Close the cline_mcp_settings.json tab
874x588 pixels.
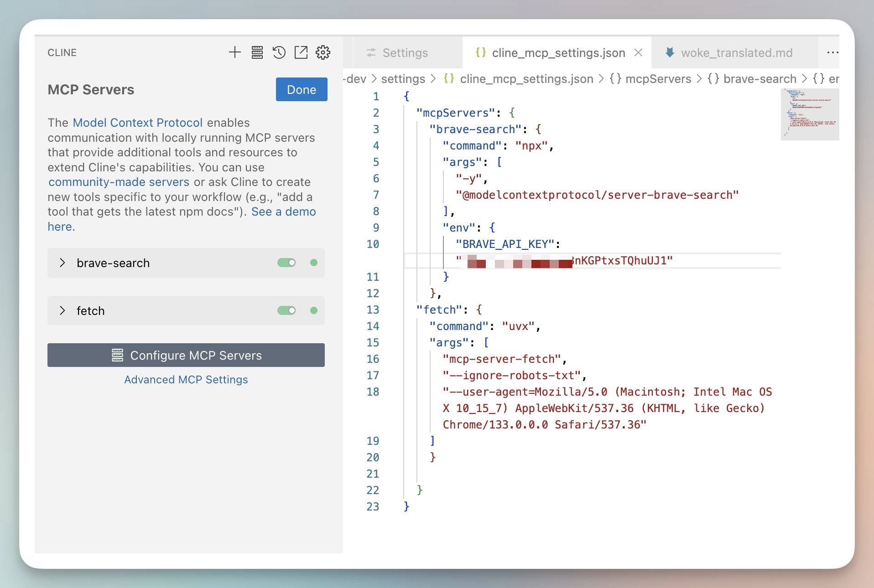pyautogui.click(x=638, y=52)
